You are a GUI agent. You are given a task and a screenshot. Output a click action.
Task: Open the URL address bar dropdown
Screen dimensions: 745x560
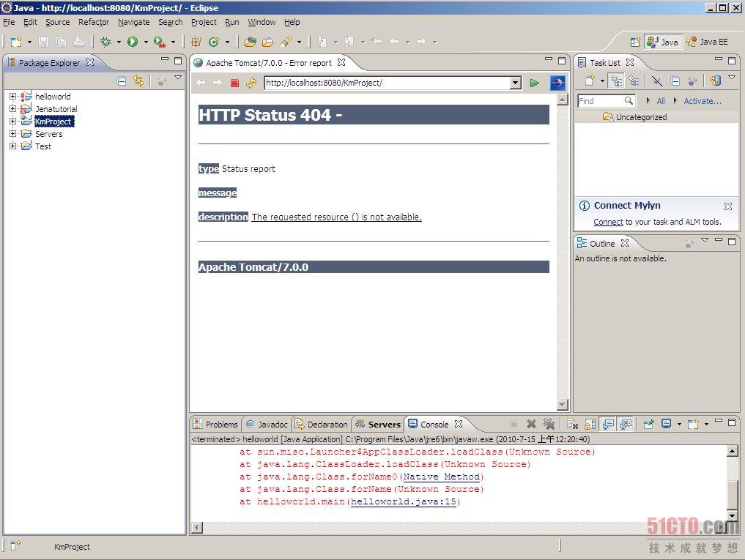click(x=515, y=83)
